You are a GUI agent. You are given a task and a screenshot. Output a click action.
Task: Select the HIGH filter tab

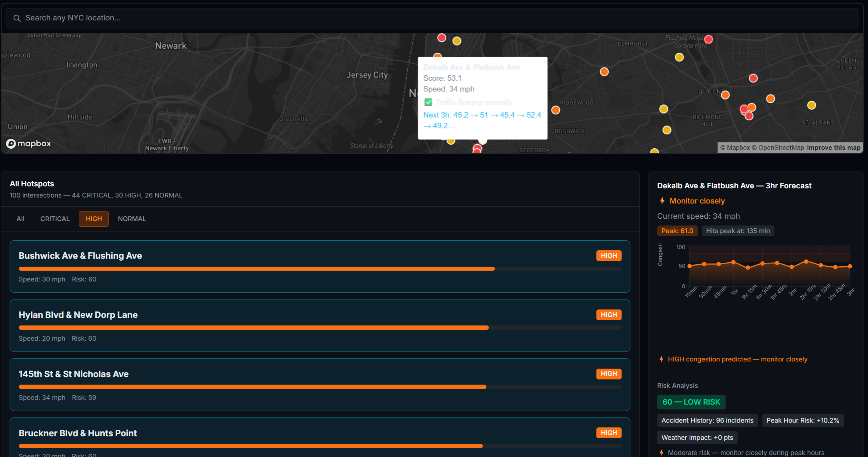pyautogui.click(x=94, y=219)
